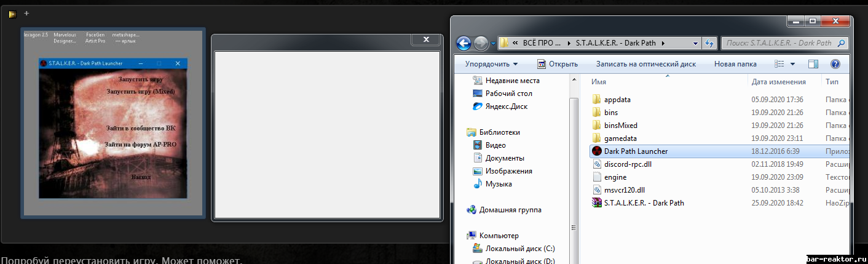Toggle the preview pane icon

point(813,64)
